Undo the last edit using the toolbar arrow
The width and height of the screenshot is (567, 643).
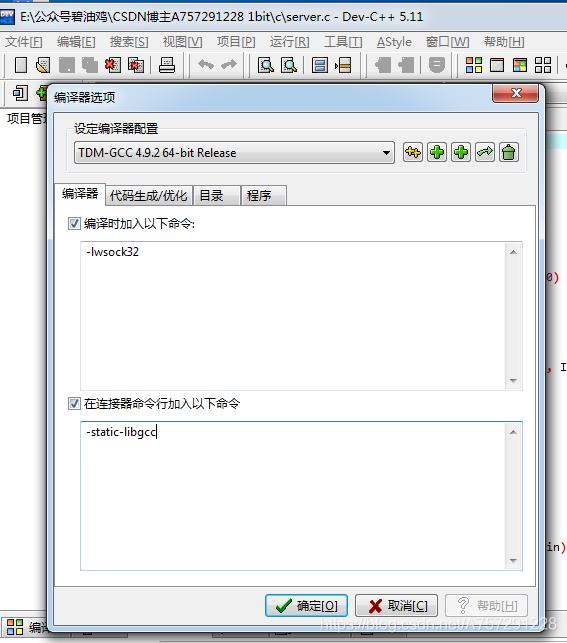coord(206,64)
